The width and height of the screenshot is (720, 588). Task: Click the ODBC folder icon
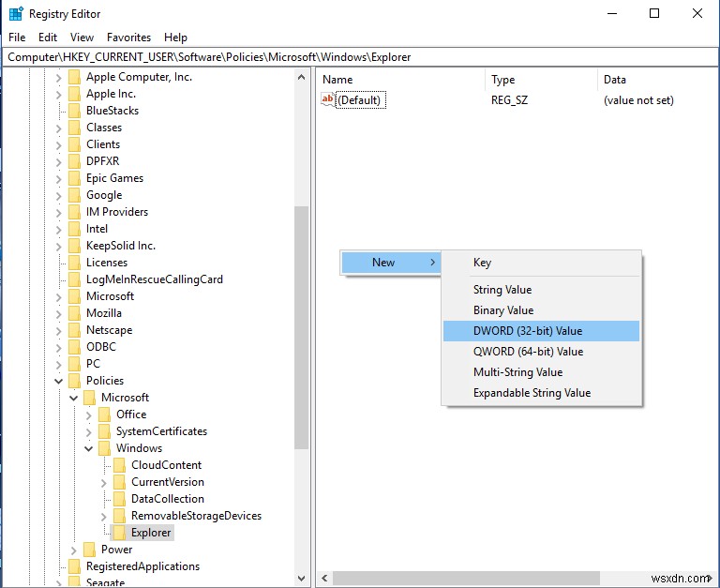pos(74,347)
